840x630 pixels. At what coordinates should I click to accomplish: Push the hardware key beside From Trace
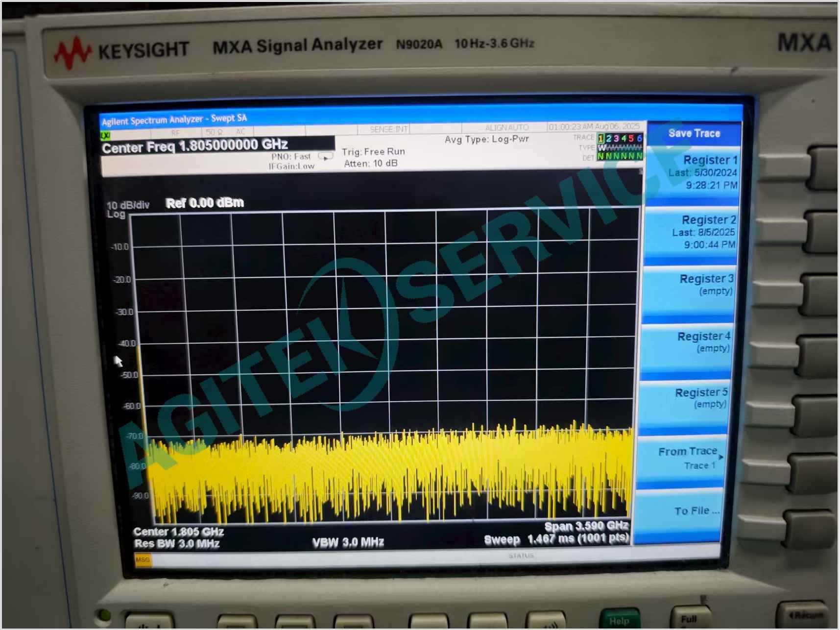click(812, 474)
